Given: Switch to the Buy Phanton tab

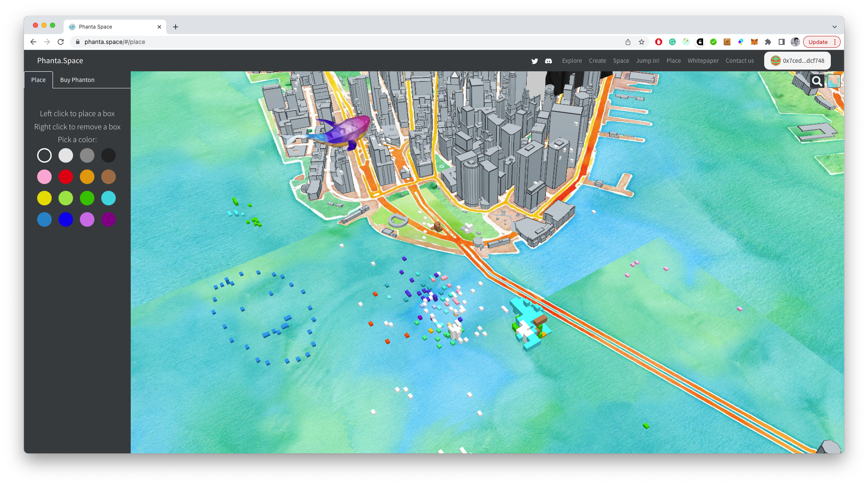Looking at the screenshot, I should point(77,80).
